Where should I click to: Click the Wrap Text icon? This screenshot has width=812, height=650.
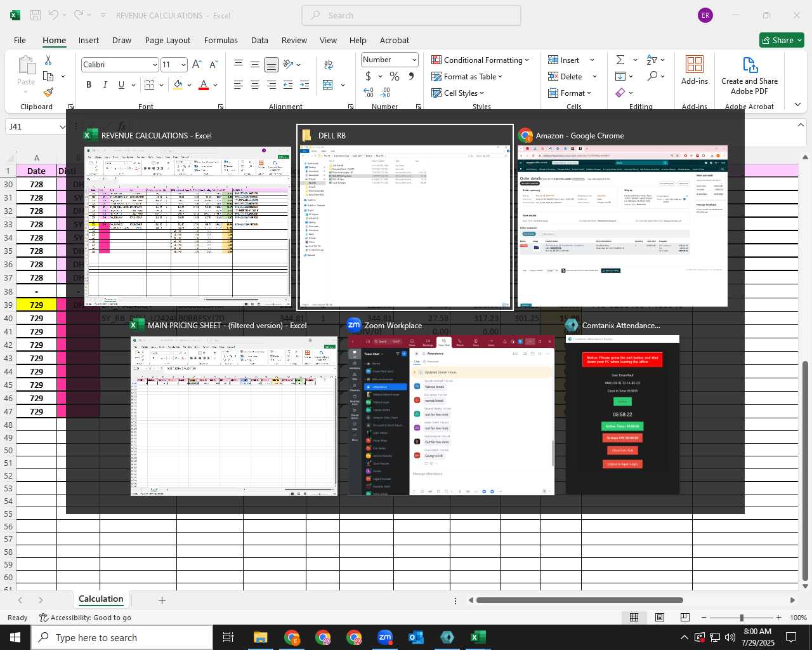click(x=329, y=63)
